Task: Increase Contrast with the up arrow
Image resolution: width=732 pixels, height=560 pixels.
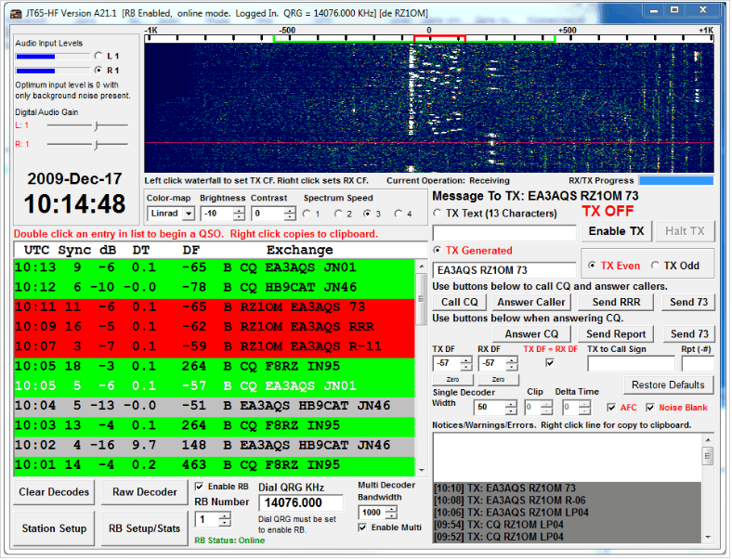Action: [290, 211]
